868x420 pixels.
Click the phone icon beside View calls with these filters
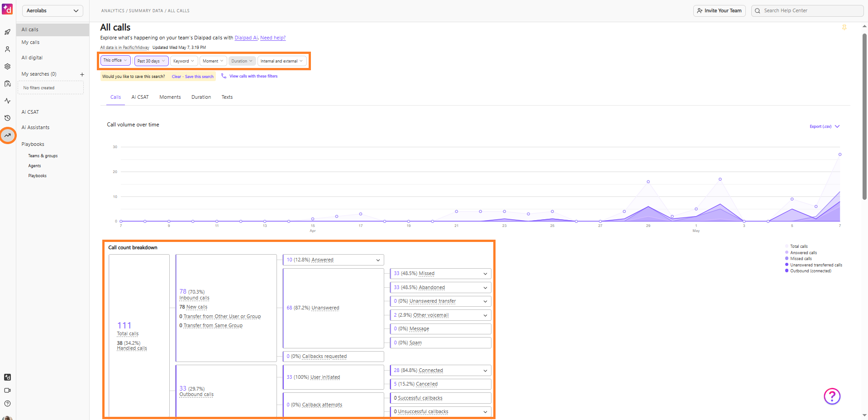point(224,76)
